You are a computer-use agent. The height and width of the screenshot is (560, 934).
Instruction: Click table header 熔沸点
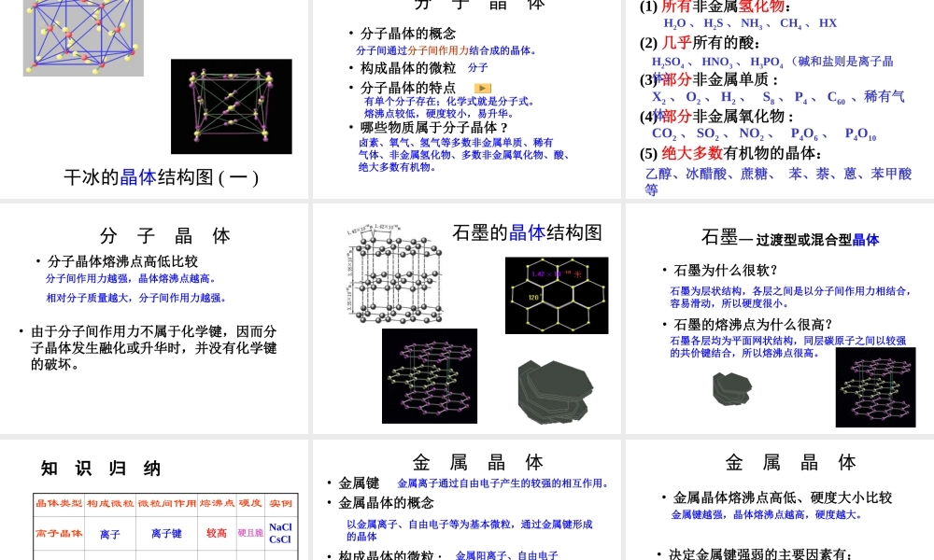pos(217,503)
